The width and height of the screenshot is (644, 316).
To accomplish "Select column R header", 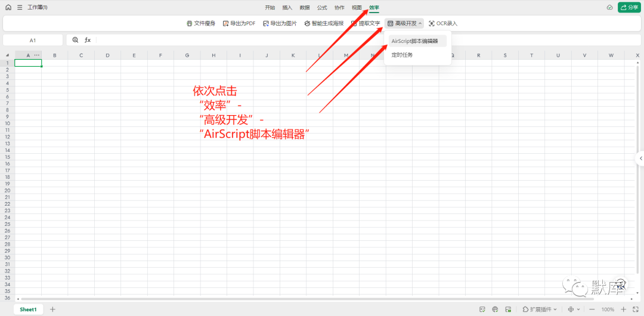I will coord(478,55).
